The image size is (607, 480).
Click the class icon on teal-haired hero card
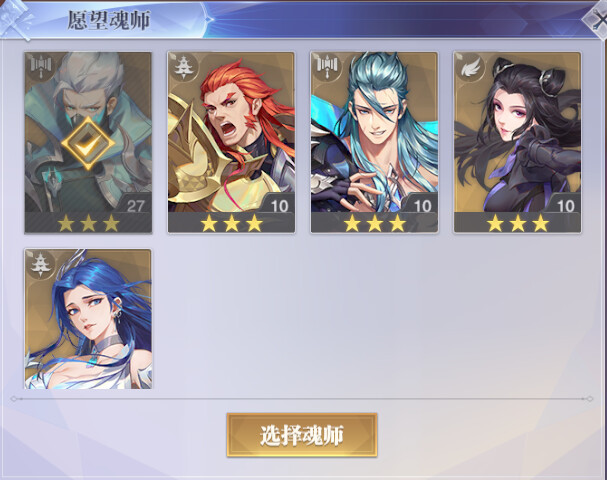tap(327, 67)
